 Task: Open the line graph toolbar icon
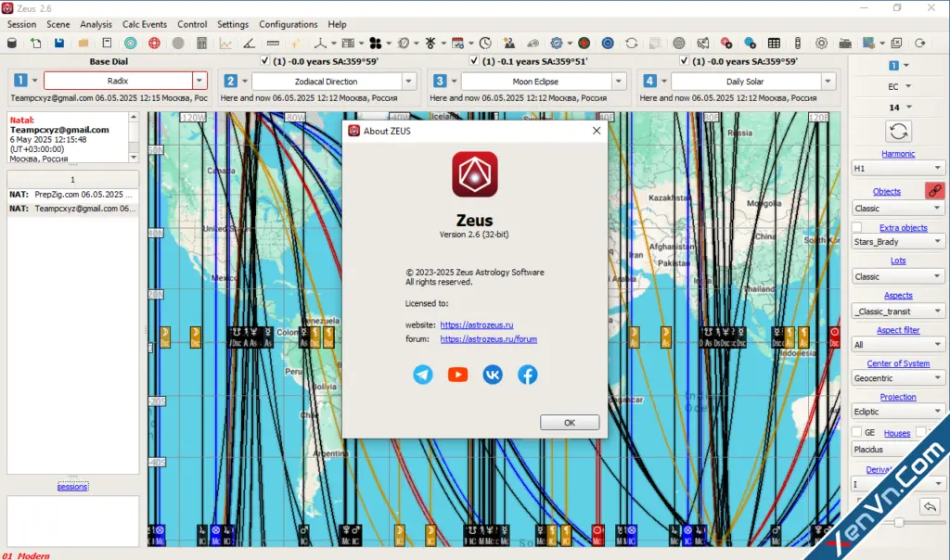pyautogui.click(x=225, y=43)
